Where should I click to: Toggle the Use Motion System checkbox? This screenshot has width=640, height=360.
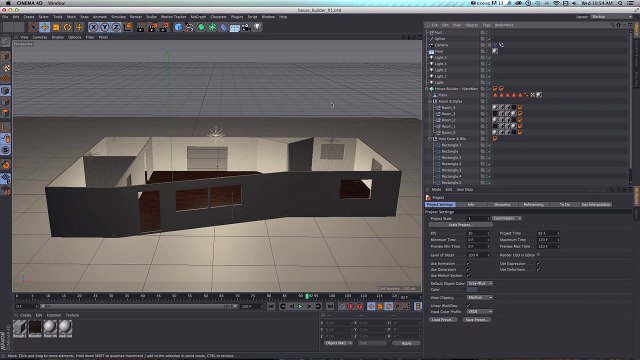point(468,276)
